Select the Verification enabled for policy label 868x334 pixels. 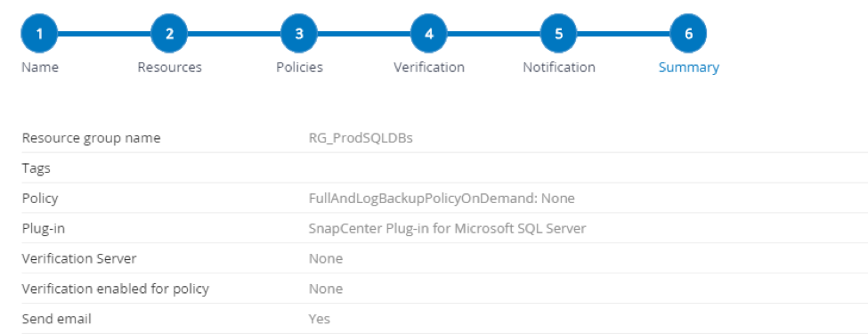(x=115, y=289)
